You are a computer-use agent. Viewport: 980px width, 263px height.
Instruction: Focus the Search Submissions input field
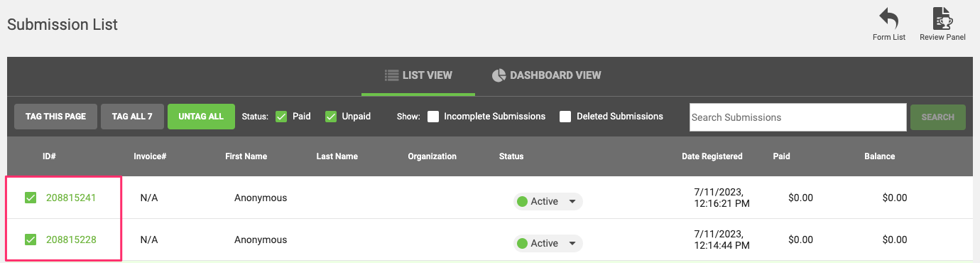(797, 117)
